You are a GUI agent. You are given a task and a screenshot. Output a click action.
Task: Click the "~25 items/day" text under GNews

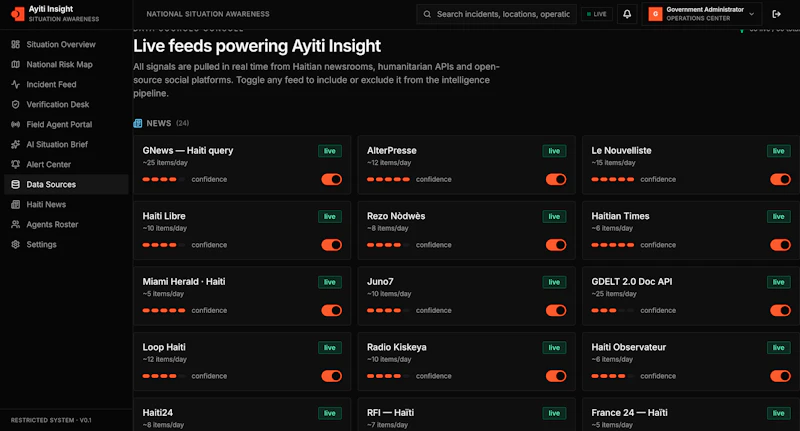[165, 163]
